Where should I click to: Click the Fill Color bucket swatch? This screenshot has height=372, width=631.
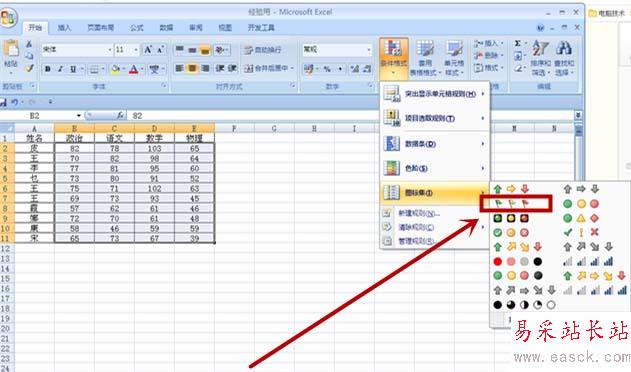pyautogui.click(x=115, y=69)
